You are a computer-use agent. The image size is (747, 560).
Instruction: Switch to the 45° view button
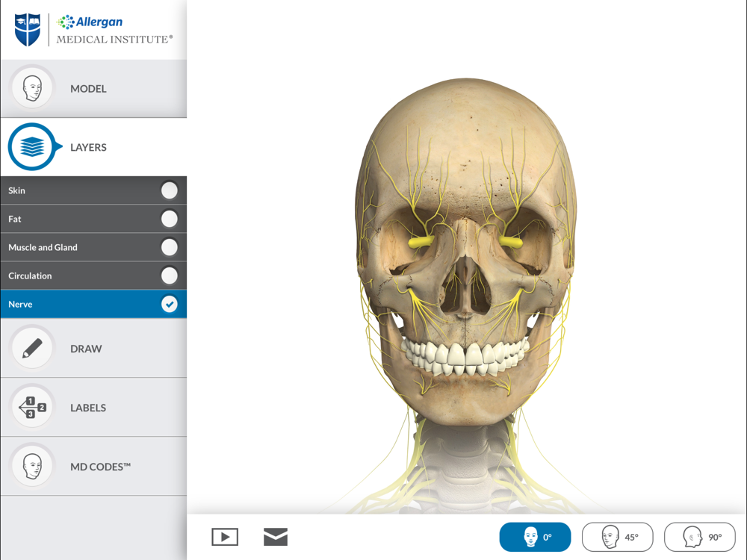click(618, 537)
